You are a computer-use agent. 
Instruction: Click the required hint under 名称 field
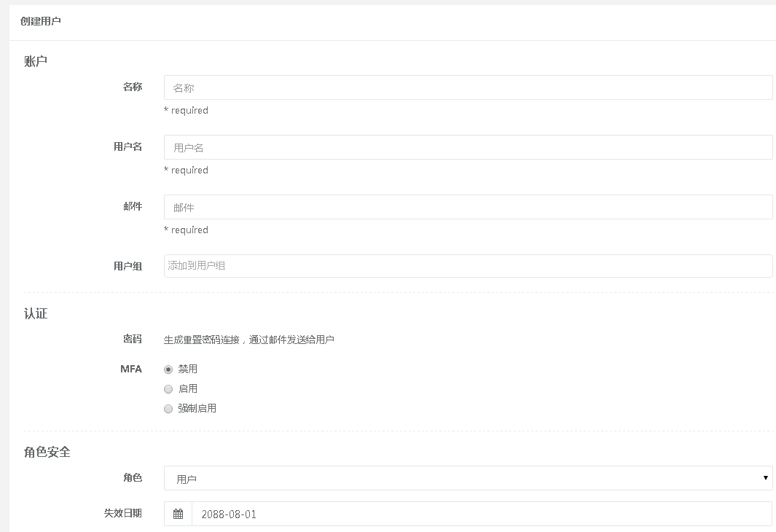[x=186, y=110]
